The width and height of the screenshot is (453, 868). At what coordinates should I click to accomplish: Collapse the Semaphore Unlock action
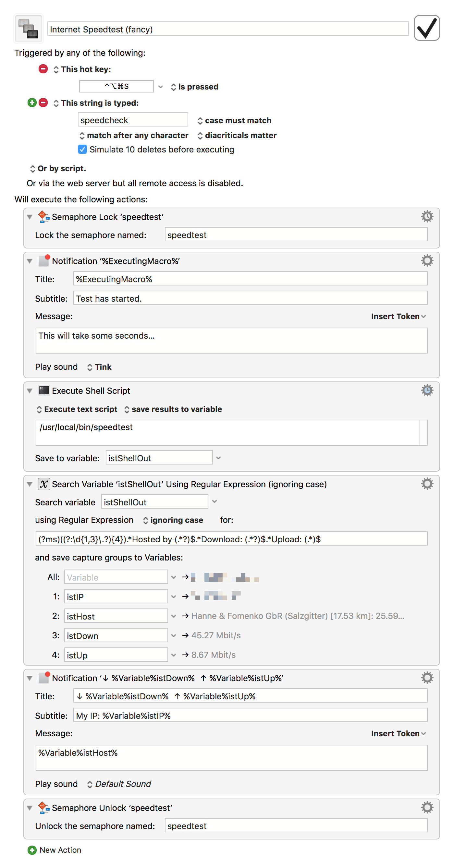[30, 808]
